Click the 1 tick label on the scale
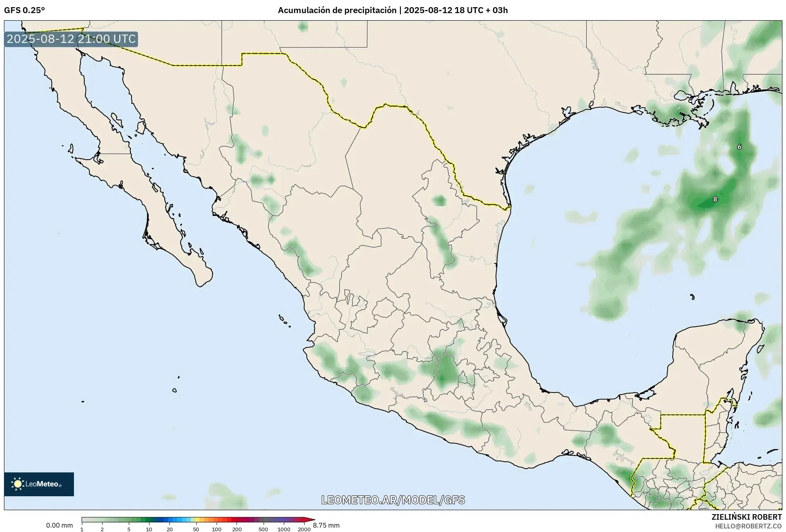Image resolution: width=786 pixels, height=532 pixels. click(82, 529)
